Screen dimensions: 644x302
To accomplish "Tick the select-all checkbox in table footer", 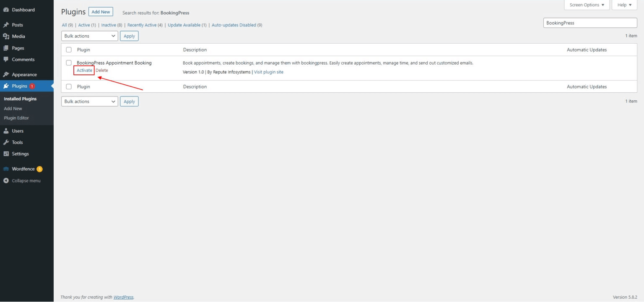I will click(x=69, y=87).
